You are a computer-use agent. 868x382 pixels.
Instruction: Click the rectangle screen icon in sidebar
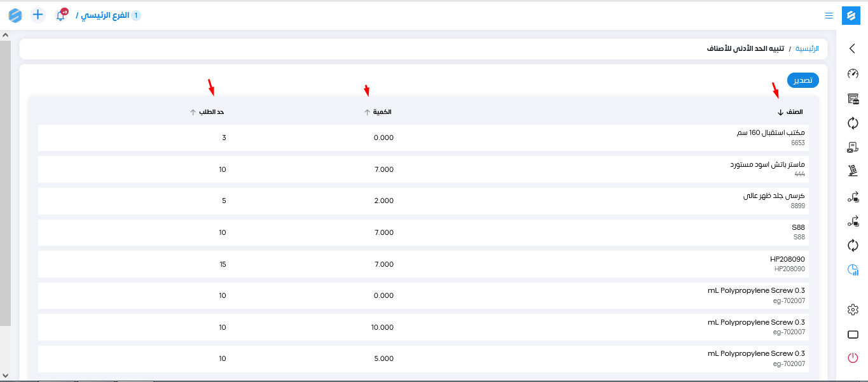(x=853, y=334)
